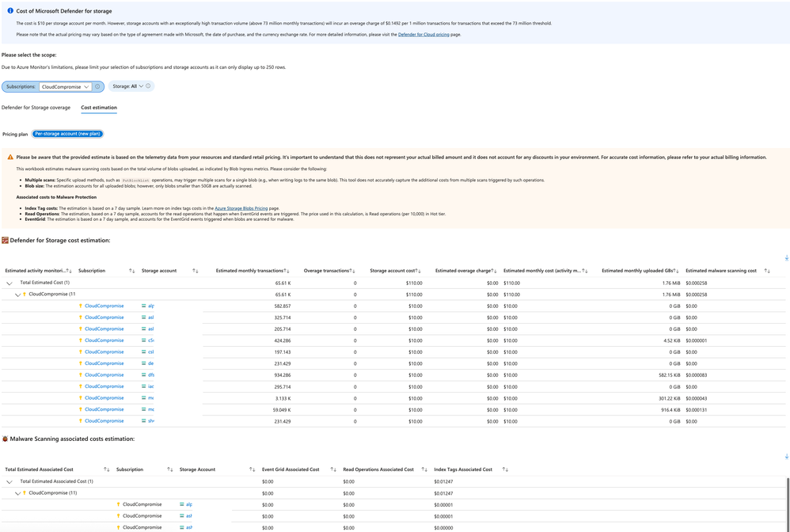Open the 'csl' storage account link
This screenshot has width=790, height=532.
151,351
